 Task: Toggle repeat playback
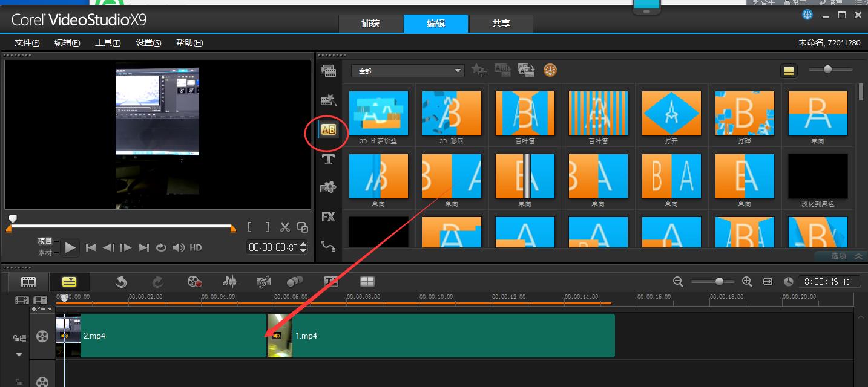pyautogui.click(x=161, y=247)
